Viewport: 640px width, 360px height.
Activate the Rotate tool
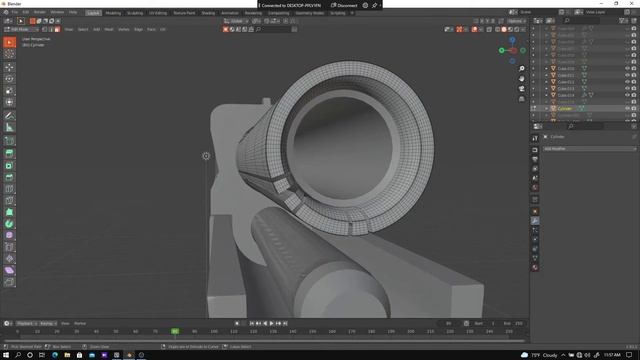tap(9, 79)
